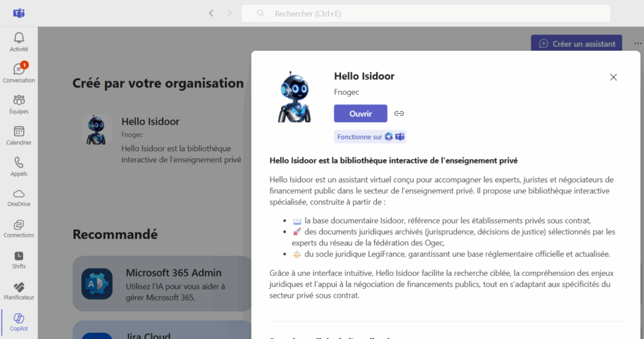Navigate forward with the right arrow
This screenshot has width=644, height=339.
click(x=230, y=13)
